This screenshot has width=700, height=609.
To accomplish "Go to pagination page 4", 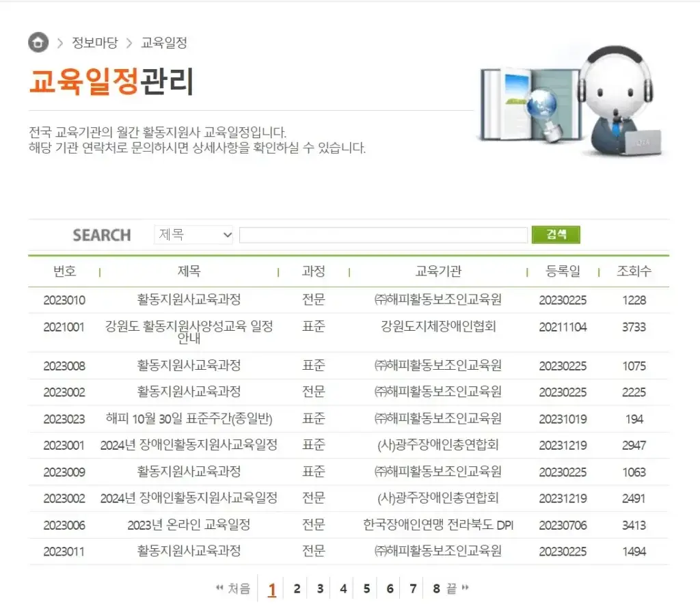I will coord(343,589).
